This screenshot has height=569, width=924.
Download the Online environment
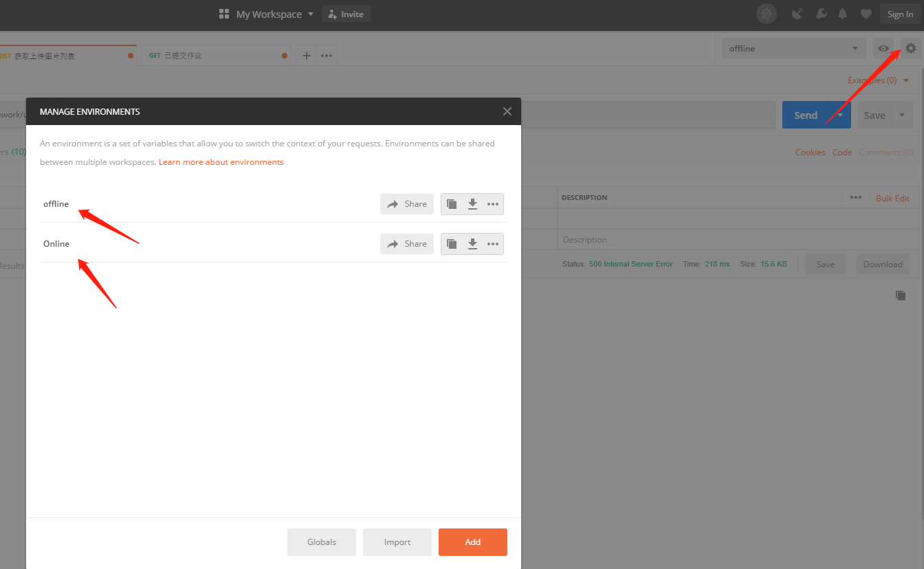(472, 244)
